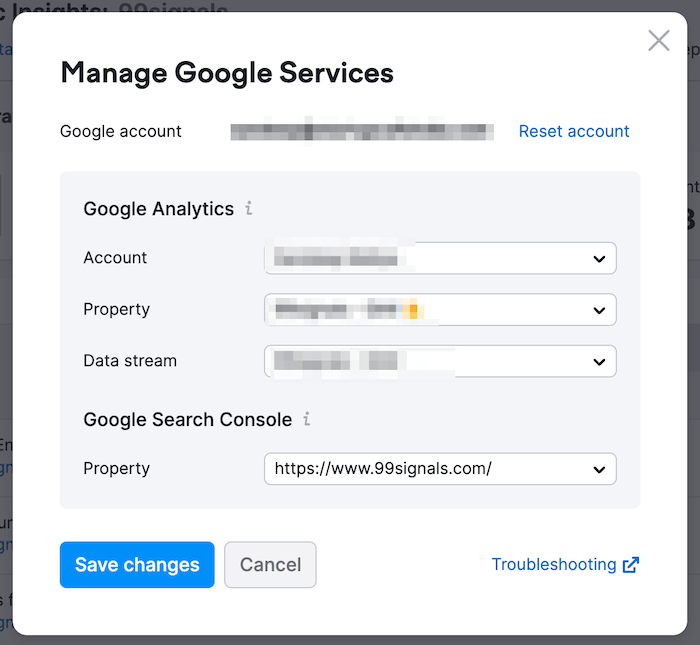Viewport: 700px width, 645px height.
Task: Open the Troubleshooting link
Action: coord(553,565)
